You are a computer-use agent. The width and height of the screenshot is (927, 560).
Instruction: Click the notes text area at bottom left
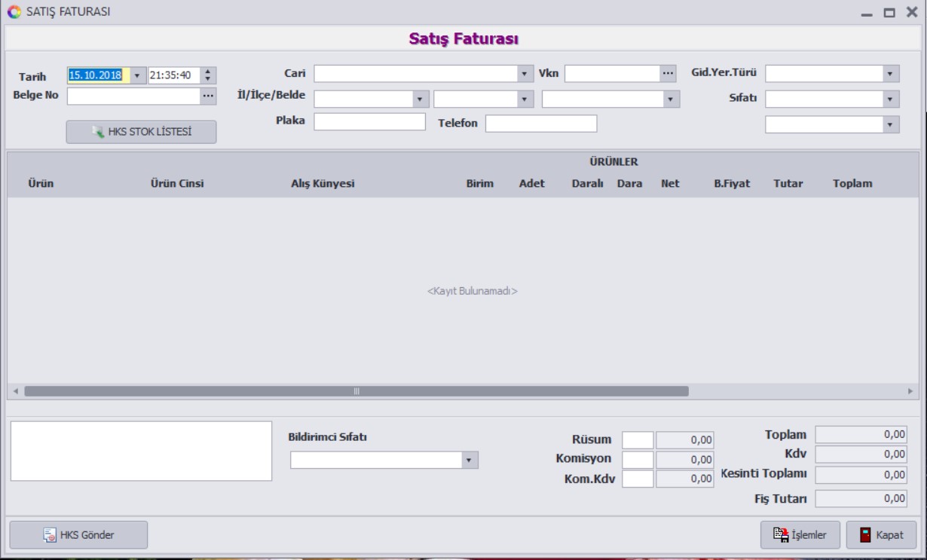[x=141, y=451]
